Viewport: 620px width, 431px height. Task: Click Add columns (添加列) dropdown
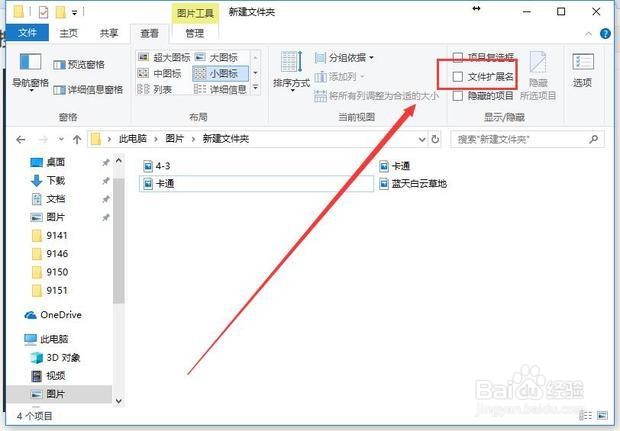339,76
